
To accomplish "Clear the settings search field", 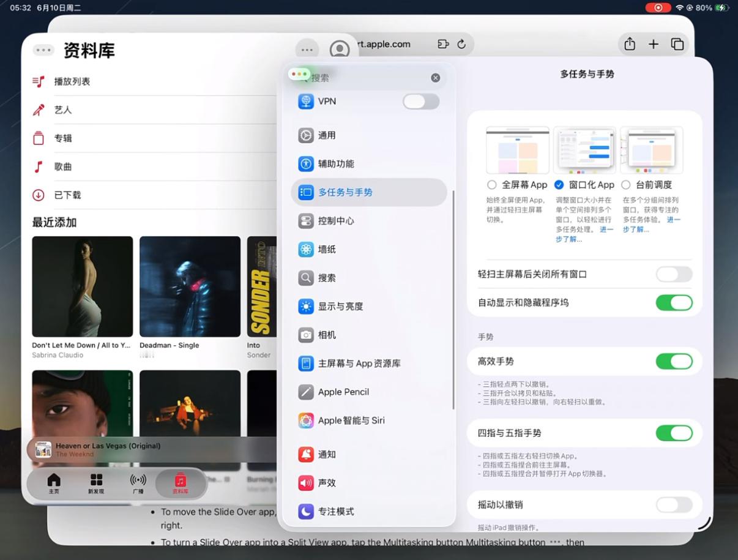I will coord(435,78).
